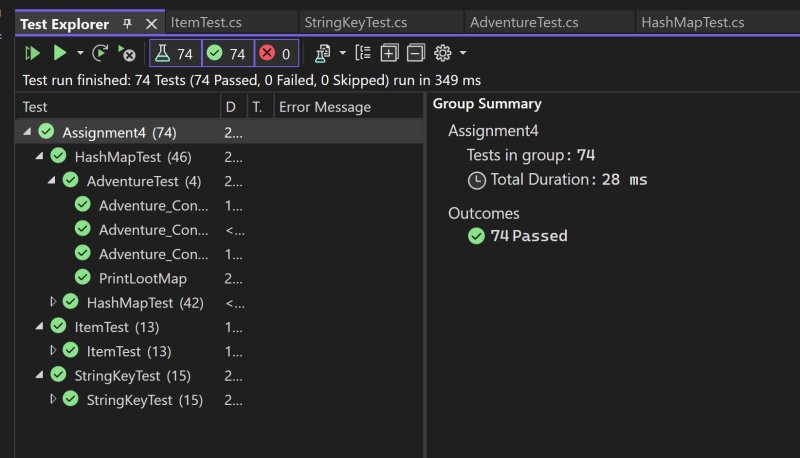
Task: Click the Tests in group: 74 text
Action: pos(531,155)
